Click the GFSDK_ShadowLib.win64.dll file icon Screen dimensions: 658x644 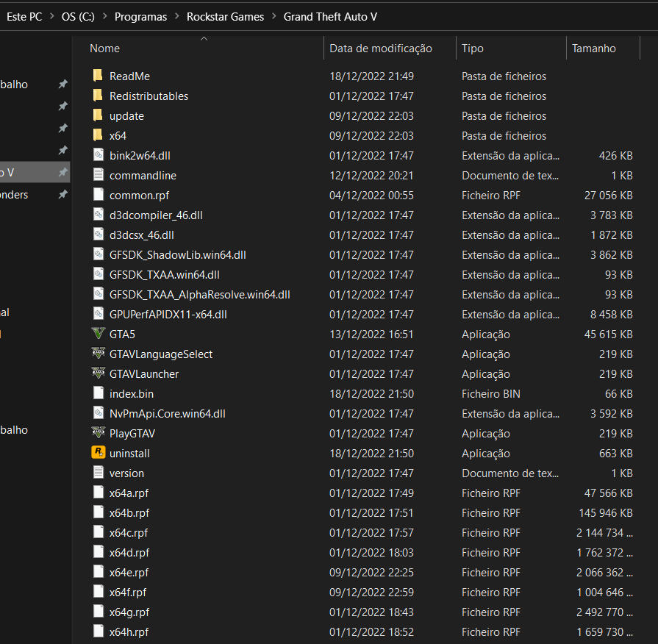click(99, 254)
